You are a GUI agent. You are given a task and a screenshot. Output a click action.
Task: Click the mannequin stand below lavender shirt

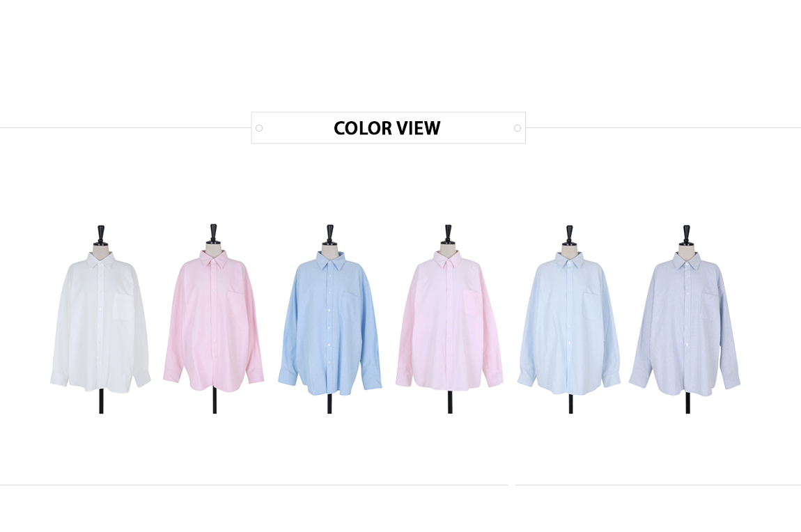pos(687,403)
